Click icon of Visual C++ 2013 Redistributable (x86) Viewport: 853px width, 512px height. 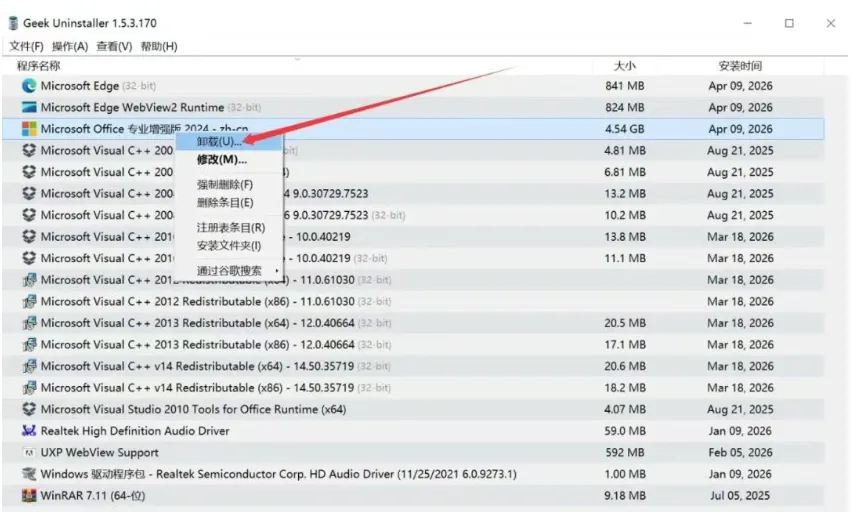pyautogui.click(x=29, y=344)
